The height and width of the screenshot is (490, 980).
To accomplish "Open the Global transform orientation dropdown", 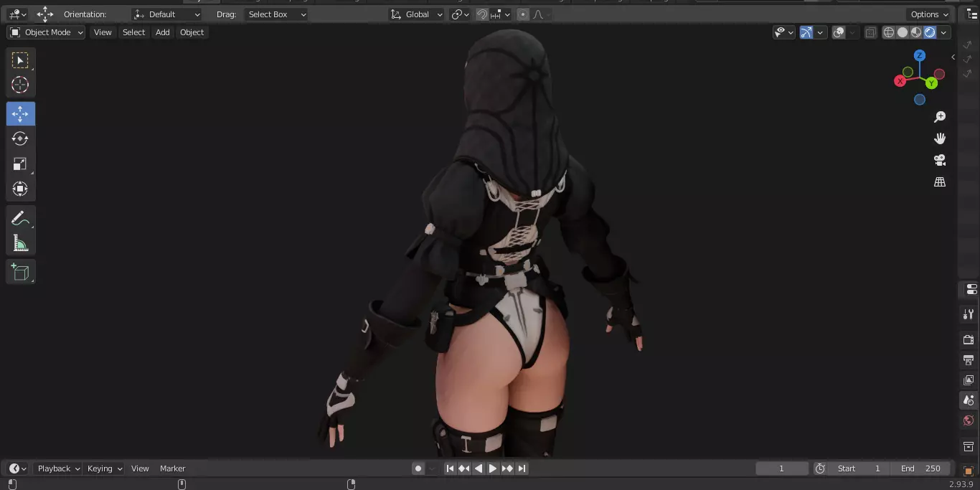I will 416,14.
